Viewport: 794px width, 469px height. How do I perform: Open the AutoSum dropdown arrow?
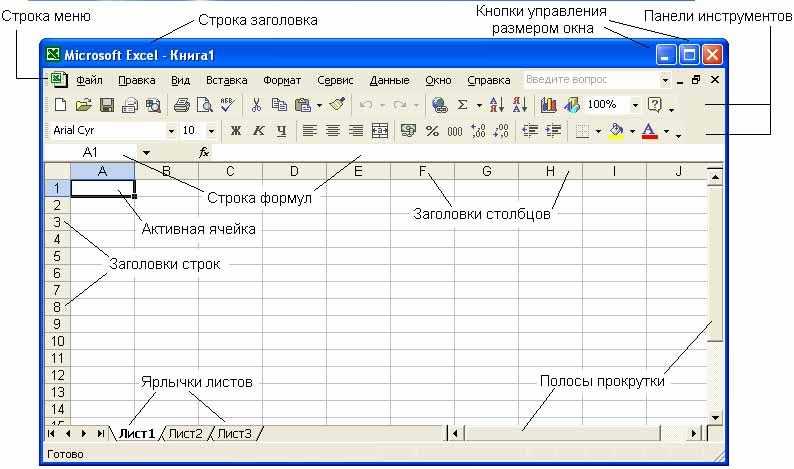[479, 105]
